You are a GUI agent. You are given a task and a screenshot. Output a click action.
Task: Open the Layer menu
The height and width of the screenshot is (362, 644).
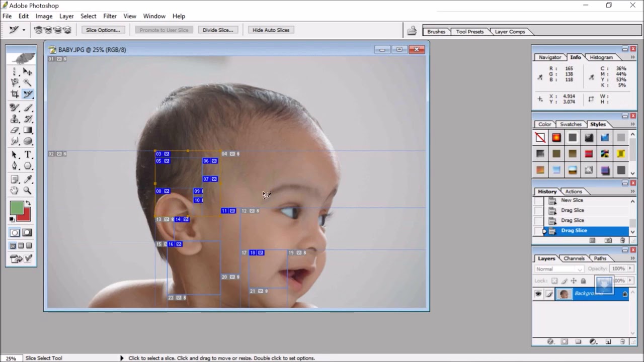66,16
